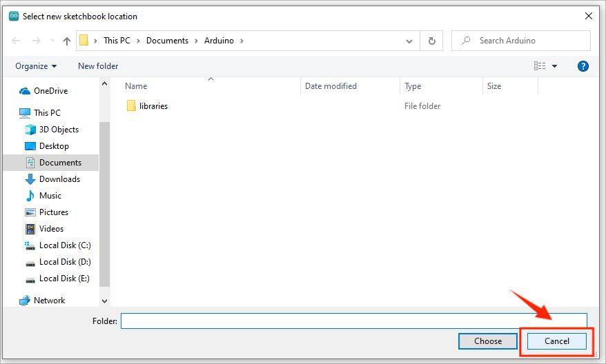The image size is (606, 364).
Task: Expand the chevron after Arduino breadcrumb
Action: tap(242, 41)
